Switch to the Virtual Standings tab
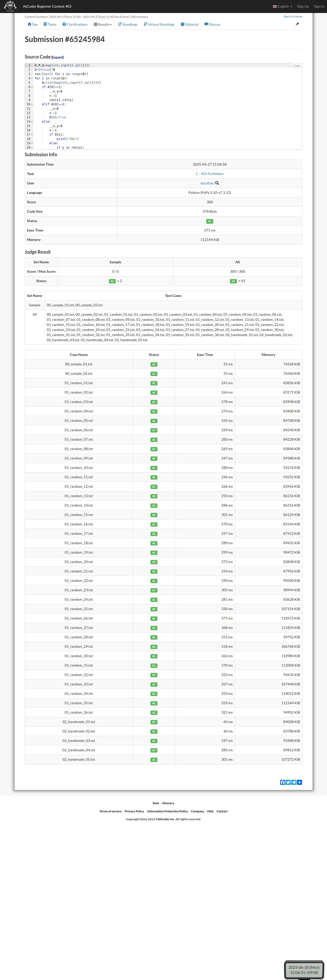The image size is (327, 980). pos(159,24)
